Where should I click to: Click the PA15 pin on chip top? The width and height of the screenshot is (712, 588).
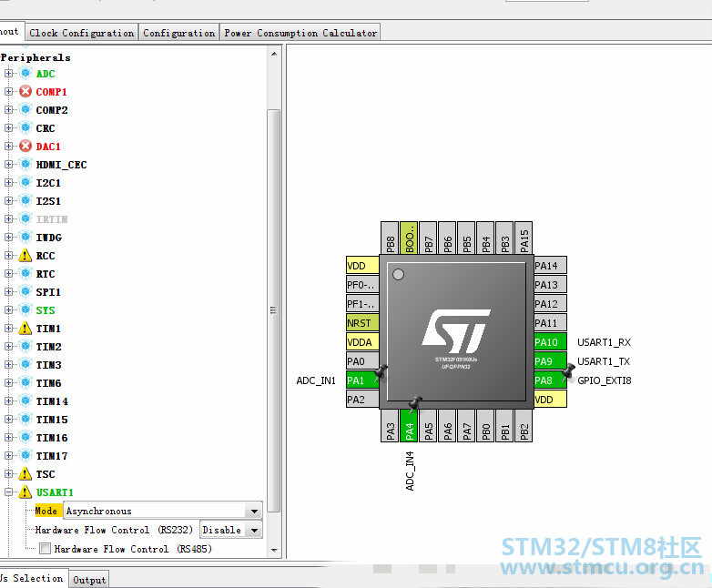tap(524, 238)
